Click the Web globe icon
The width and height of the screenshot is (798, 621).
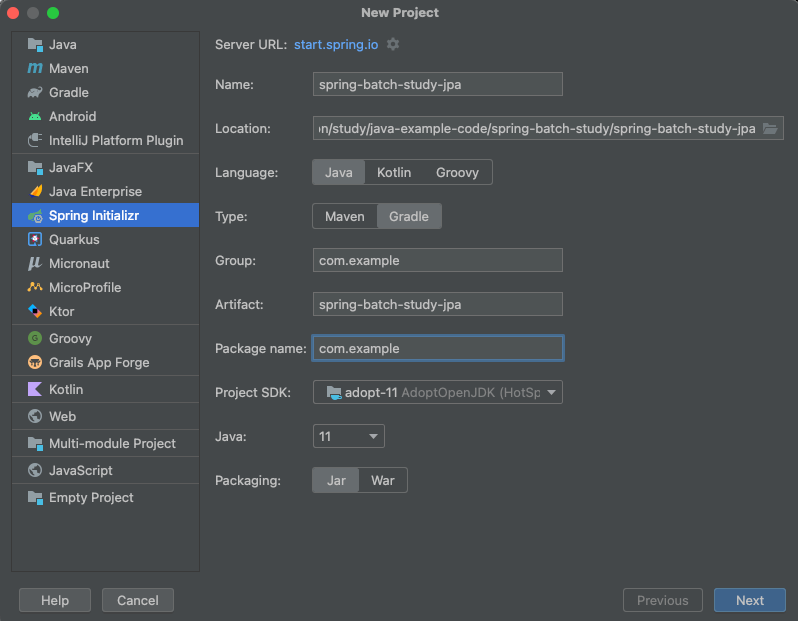35,416
